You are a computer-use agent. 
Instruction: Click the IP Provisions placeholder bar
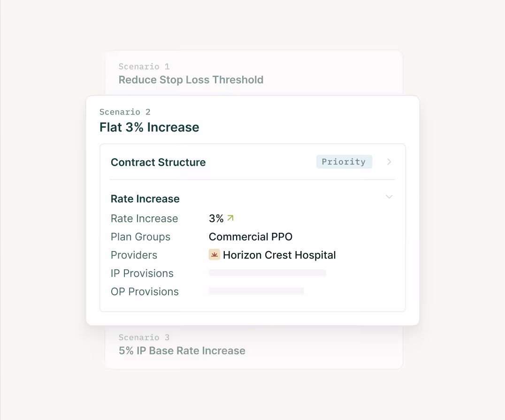(267, 273)
